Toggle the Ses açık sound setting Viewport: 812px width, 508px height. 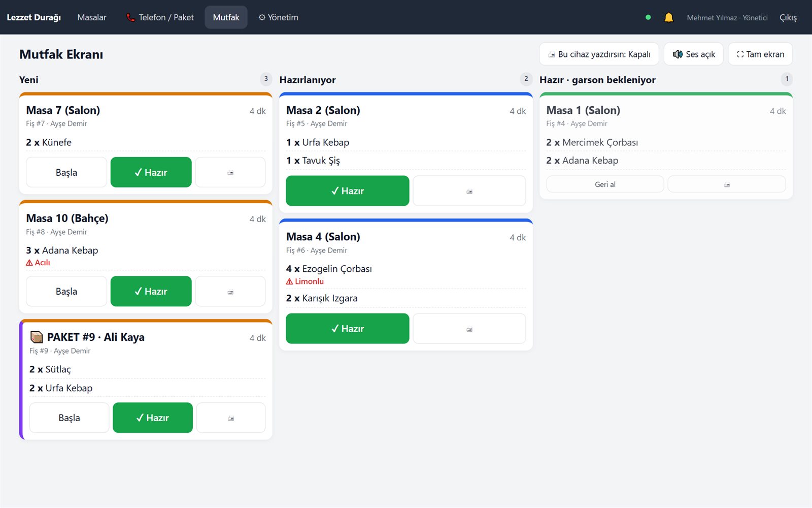click(694, 54)
